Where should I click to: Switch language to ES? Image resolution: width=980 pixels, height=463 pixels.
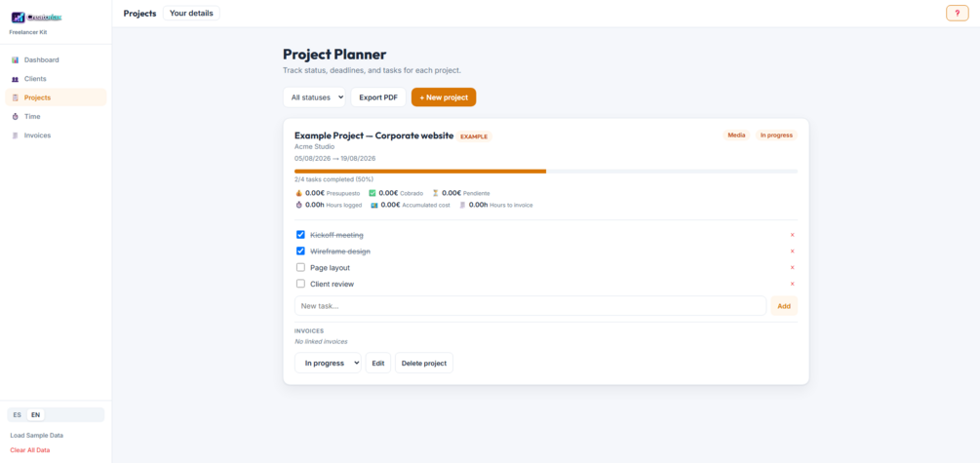pyautogui.click(x=17, y=415)
